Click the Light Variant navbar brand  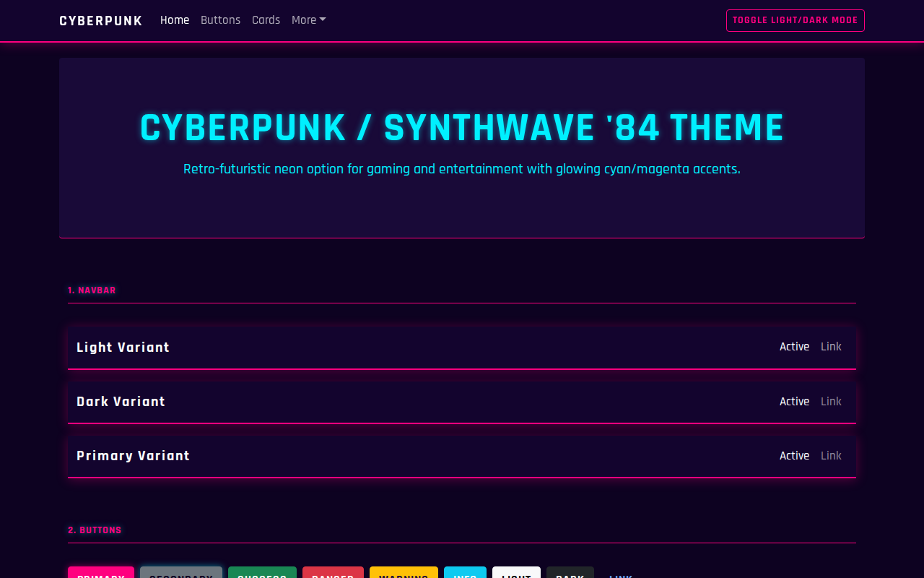point(123,348)
